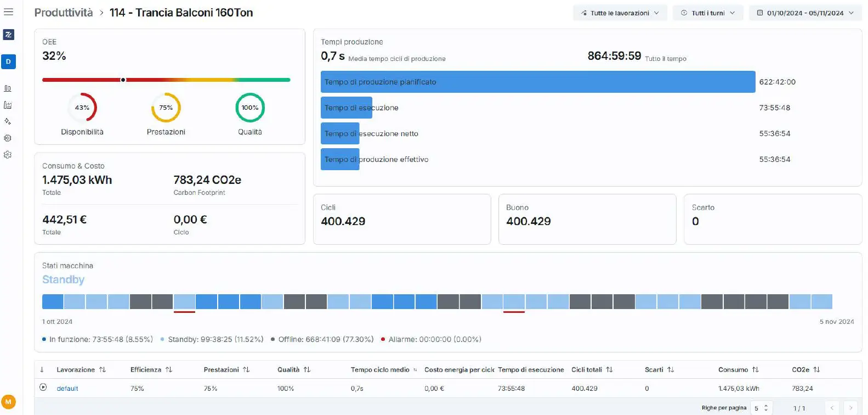Click the Zerynth logo icon in the sidebar
Image resolution: width=868 pixels, height=415 pixels.
point(8,35)
